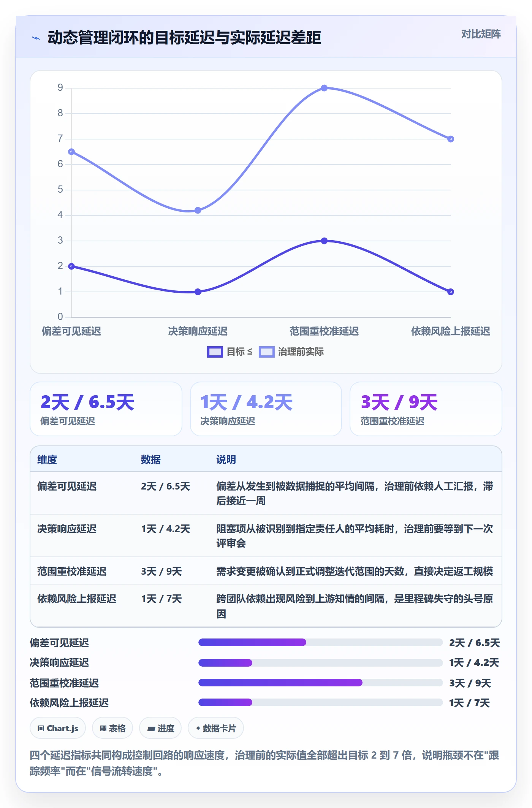The height and width of the screenshot is (808, 532).
Task: Click the 对比矩阵 label in the header
Action: click(x=481, y=34)
